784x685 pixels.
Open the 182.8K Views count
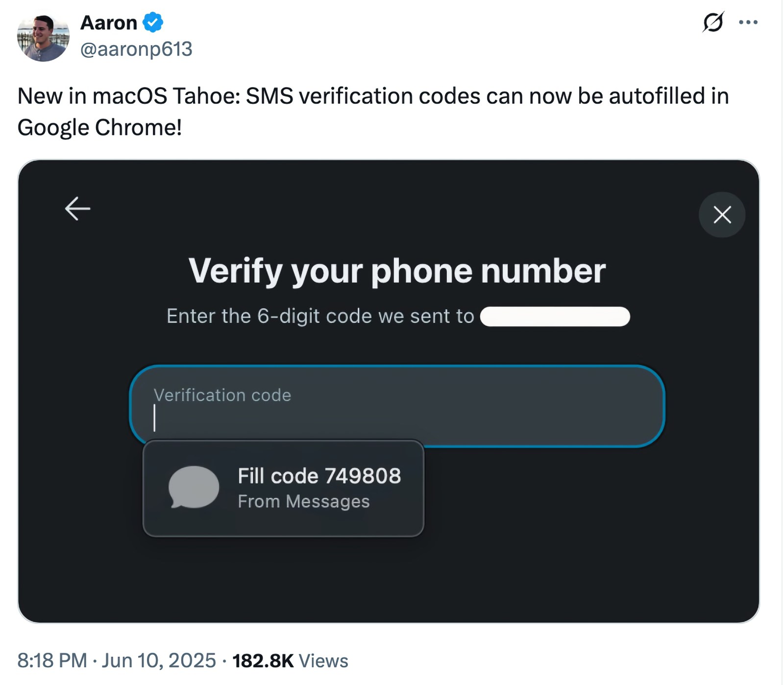click(x=290, y=661)
